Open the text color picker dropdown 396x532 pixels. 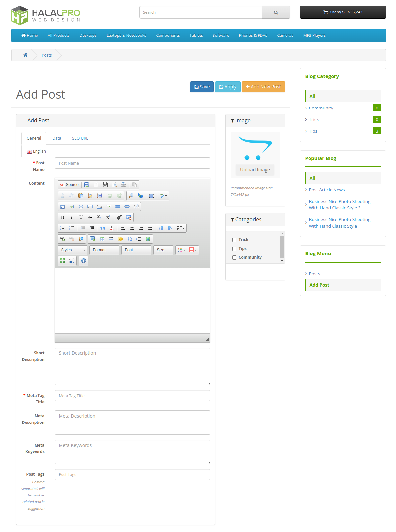(182, 250)
